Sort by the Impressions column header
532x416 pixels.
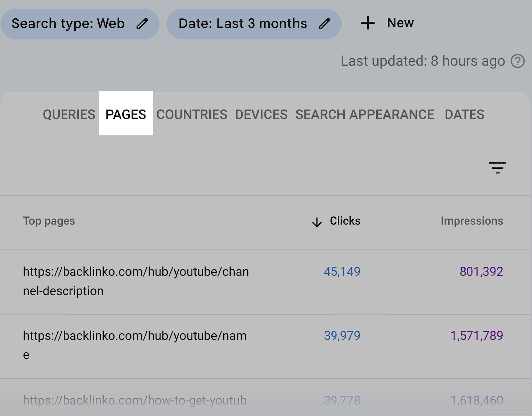(471, 221)
